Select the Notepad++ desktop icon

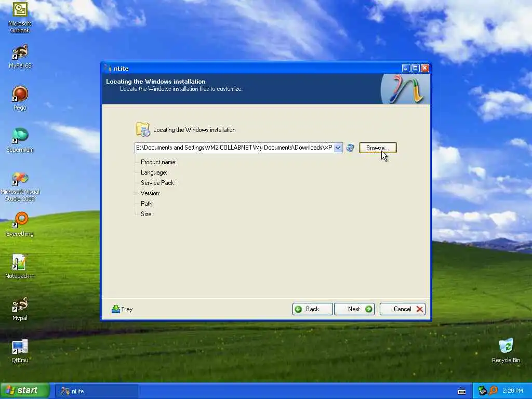[x=20, y=267]
